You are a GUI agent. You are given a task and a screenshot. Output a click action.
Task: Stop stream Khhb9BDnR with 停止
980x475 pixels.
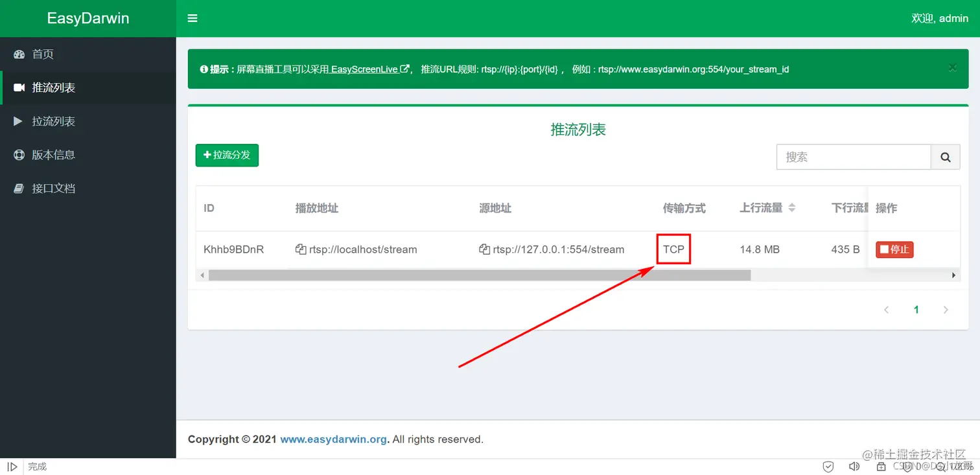[x=894, y=249]
